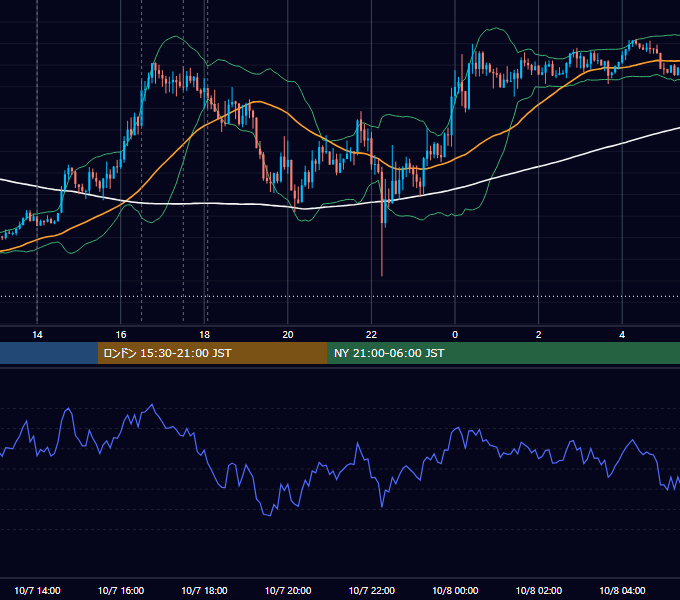Click the blue session bar before London
Image resolution: width=680 pixels, height=600 pixels.
pyautogui.click(x=49, y=353)
